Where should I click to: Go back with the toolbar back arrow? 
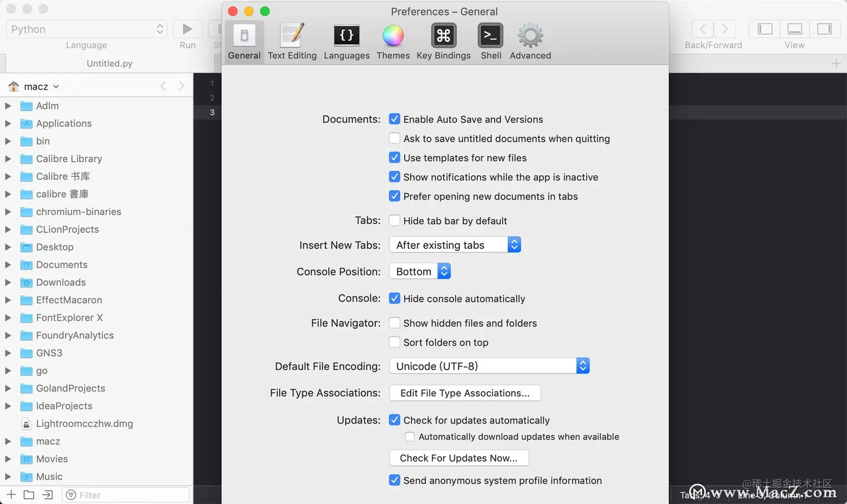pos(702,29)
